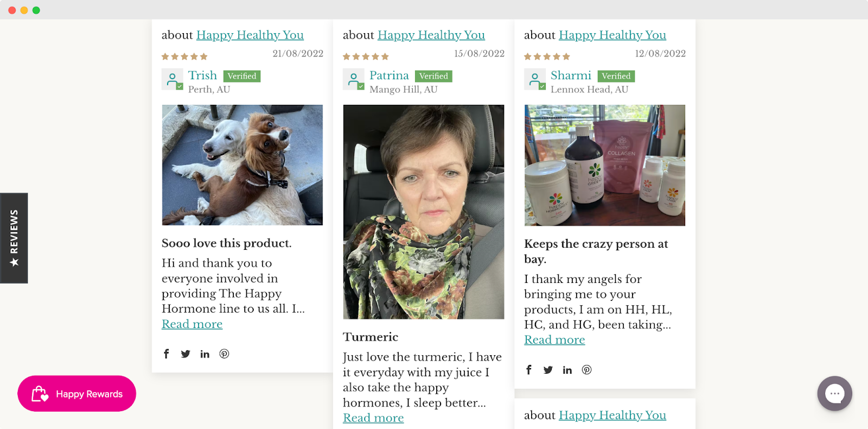Open Happy Healthy You link above Trish
Image resolution: width=868 pixels, height=429 pixels.
[x=250, y=35]
